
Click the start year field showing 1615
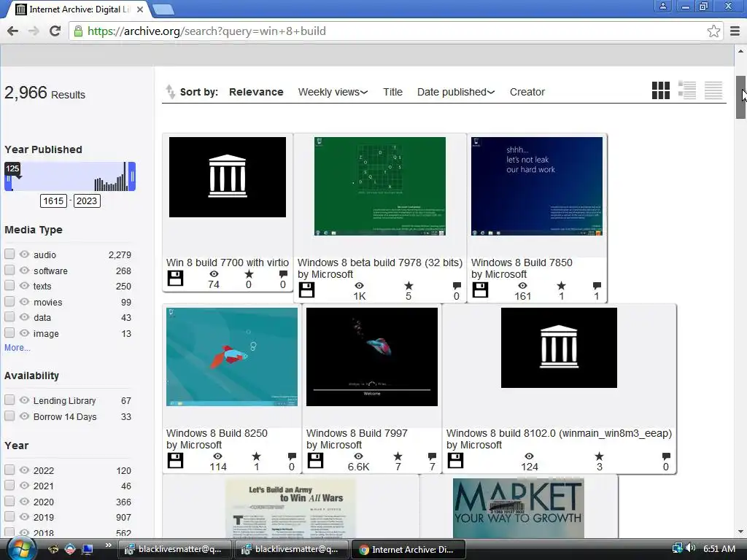click(53, 201)
